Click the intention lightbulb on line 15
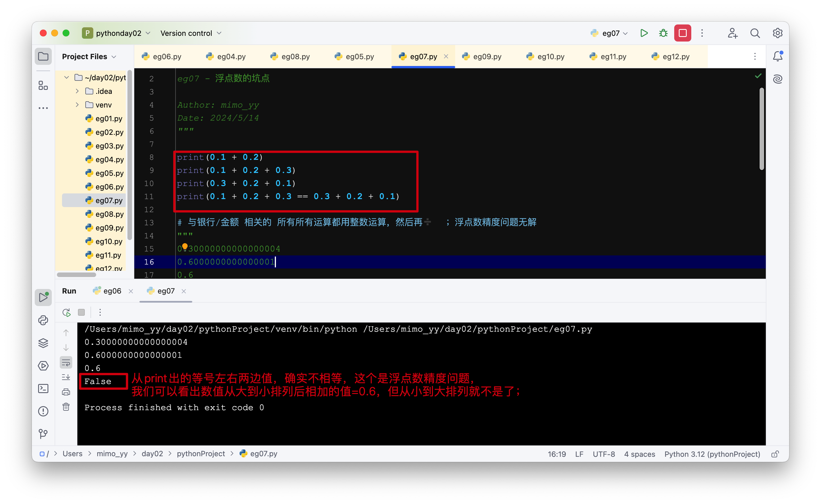 (x=185, y=247)
